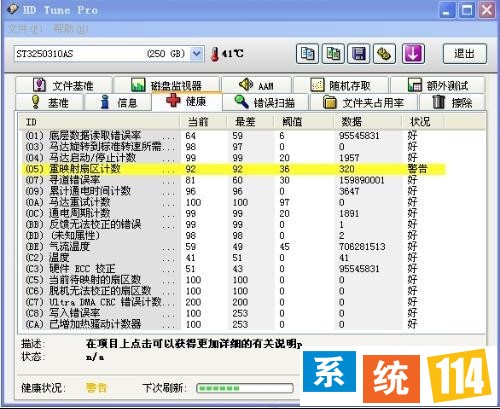
Task: Switch to the 文件基准 tab
Action: coord(64,85)
